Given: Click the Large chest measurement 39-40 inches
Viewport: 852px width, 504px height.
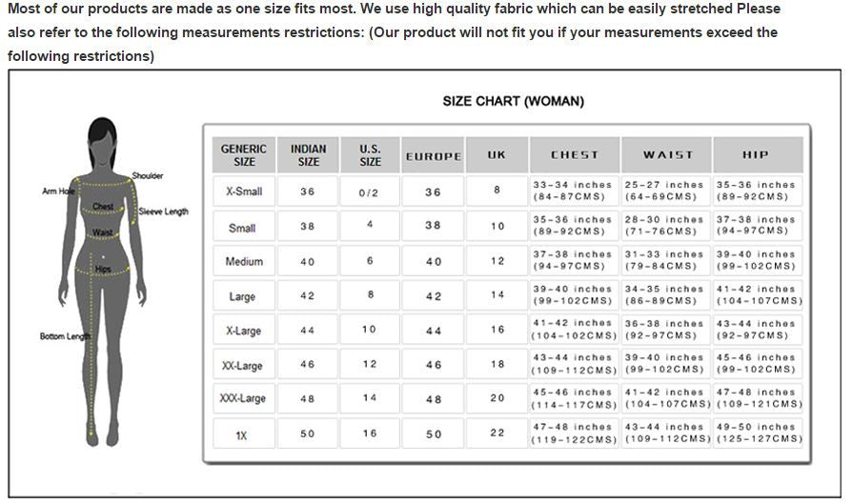Looking at the screenshot, I should pos(573,295).
